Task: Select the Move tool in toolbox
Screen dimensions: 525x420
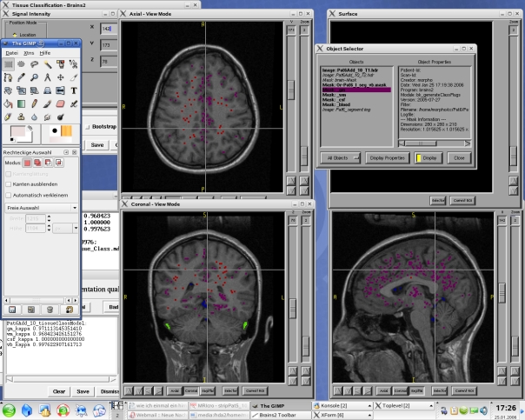Action: (60, 77)
